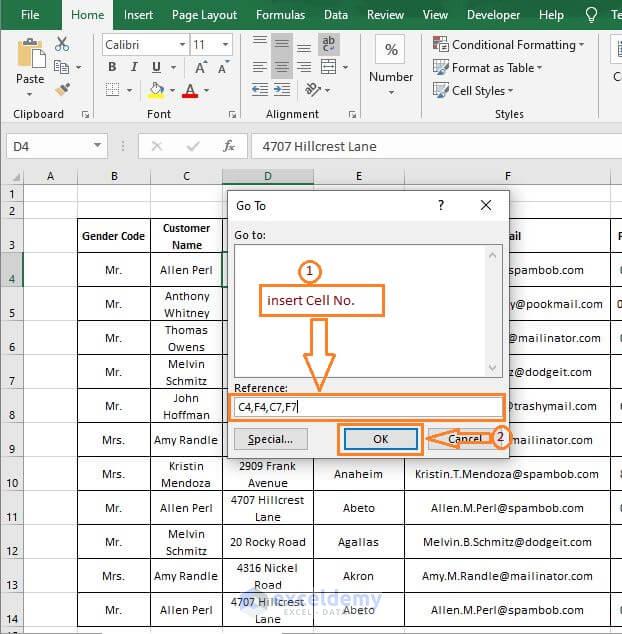Click Special... button in Go To dialog
Image resolution: width=622 pixels, height=634 pixels.
click(271, 439)
